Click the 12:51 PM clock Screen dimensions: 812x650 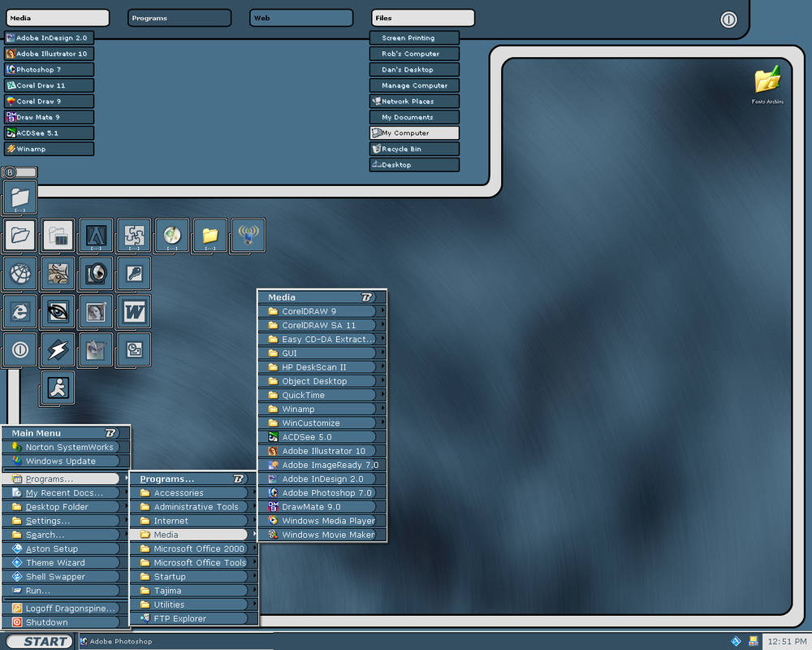click(x=787, y=641)
